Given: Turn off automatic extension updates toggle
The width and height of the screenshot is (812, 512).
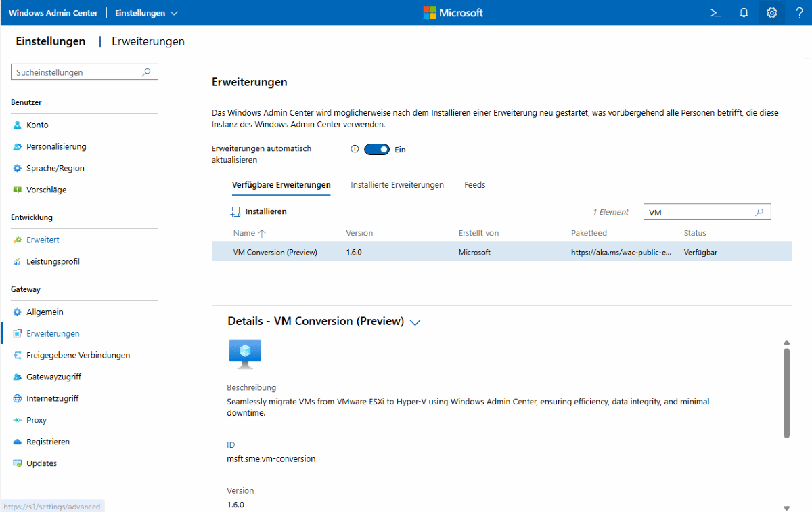Looking at the screenshot, I should click(377, 150).
